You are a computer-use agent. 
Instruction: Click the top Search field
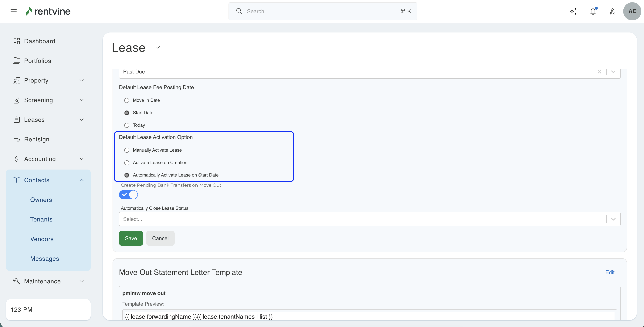[323, 11]
